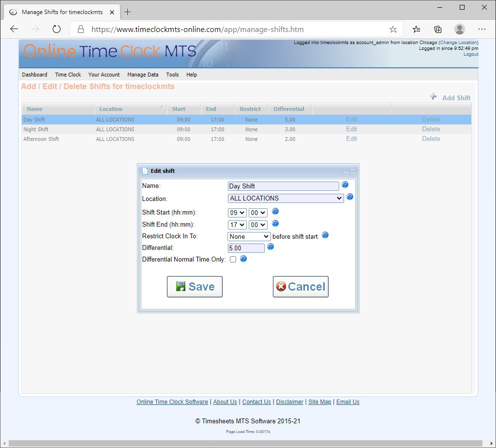The height and width of the screenshot is (448, 496).
Task: Open the Contact Us footer link
Action: click(256, 402)
